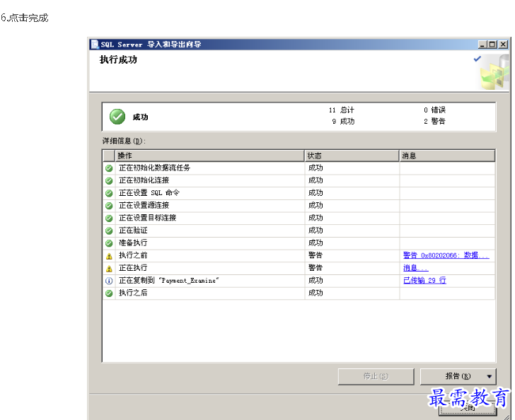Select the 执行之前 row text
The image size is (515, 420).
point(133,255)
